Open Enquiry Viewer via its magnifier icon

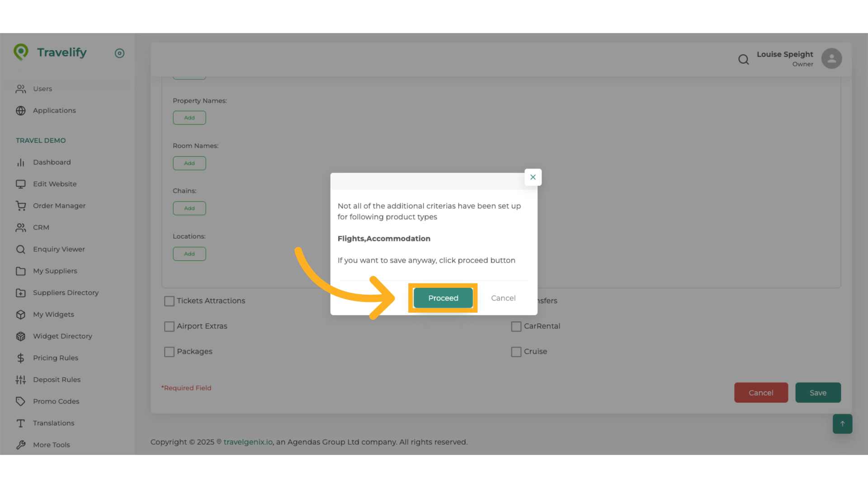21,249
